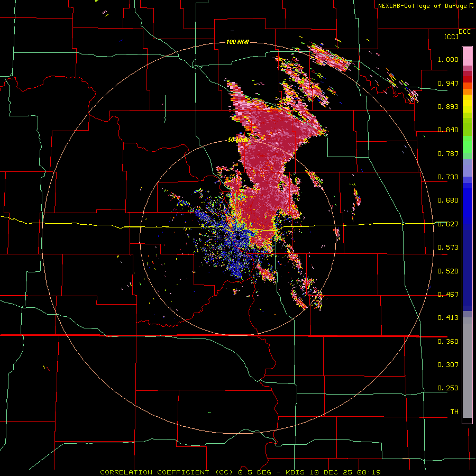Click the TH threshold label
Image resolution: width=476 pixels, height=476 pixels.
[x=454, y=412]
